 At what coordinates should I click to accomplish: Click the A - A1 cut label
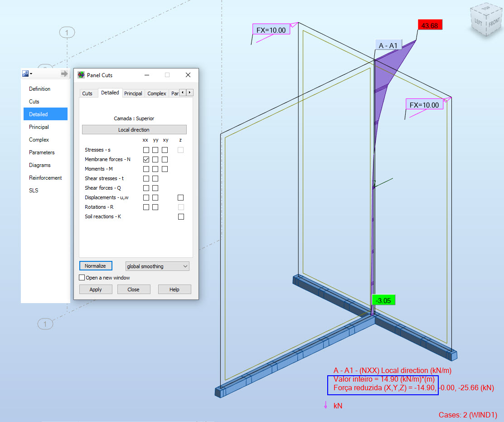coord(388,45)
